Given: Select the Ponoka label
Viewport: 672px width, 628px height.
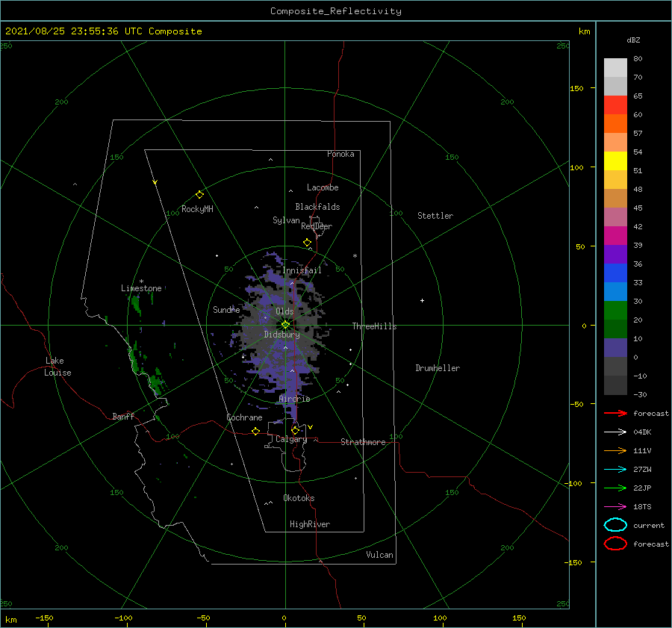Looking at the screenshot, I should tap(340, 154).
